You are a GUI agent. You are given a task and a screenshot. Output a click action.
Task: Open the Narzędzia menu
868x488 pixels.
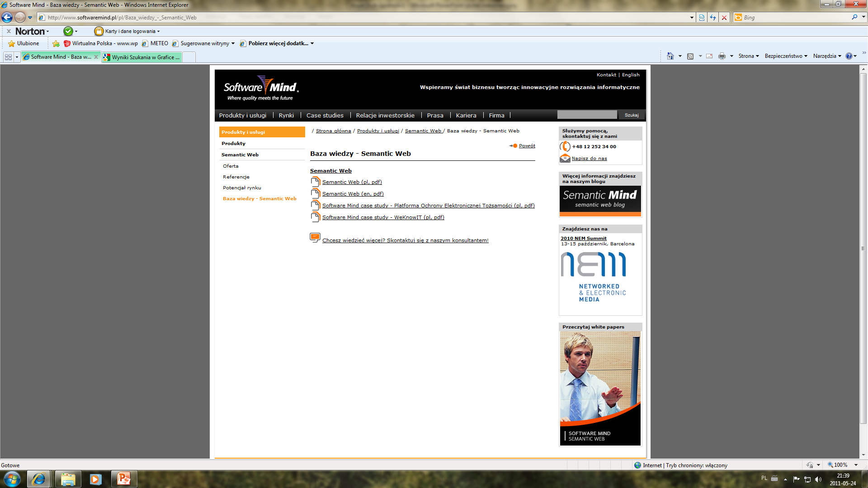coord(827,56)
